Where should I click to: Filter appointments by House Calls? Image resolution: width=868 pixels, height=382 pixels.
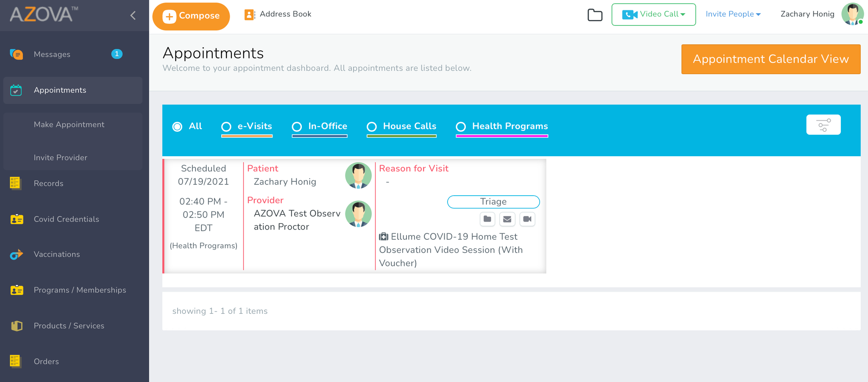tap(372, 127)
